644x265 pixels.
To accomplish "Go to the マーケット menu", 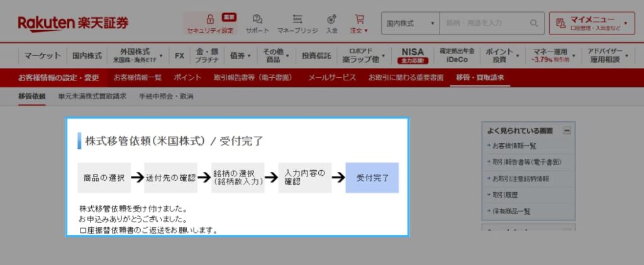I will [42, 55].
